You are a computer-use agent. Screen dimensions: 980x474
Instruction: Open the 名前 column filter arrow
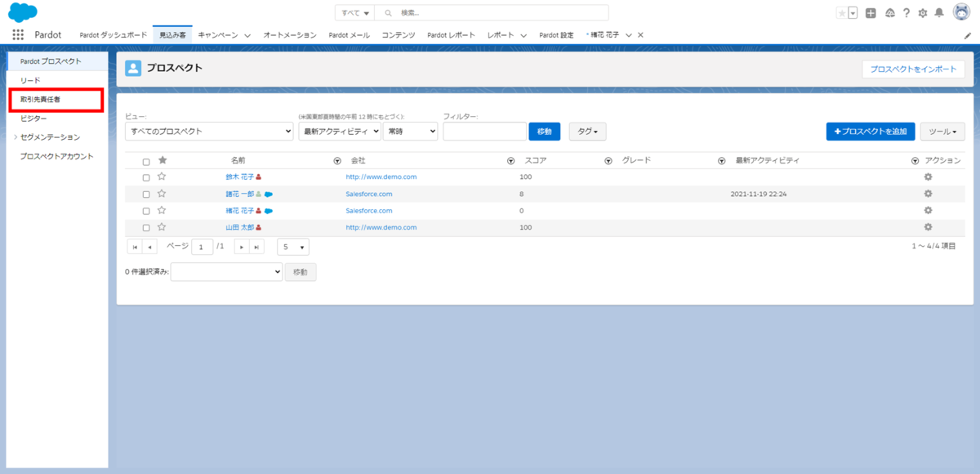coord(338,161)
